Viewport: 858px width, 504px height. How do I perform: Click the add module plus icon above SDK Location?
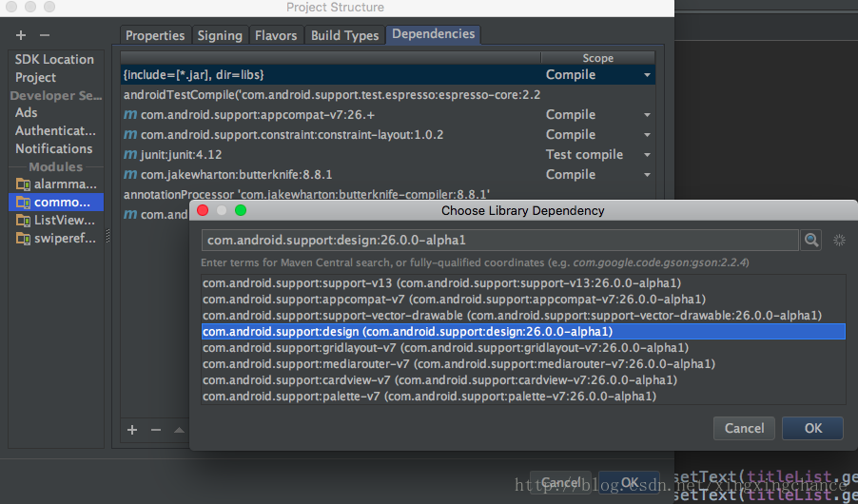pyautogui.click(x=21, y=35)
